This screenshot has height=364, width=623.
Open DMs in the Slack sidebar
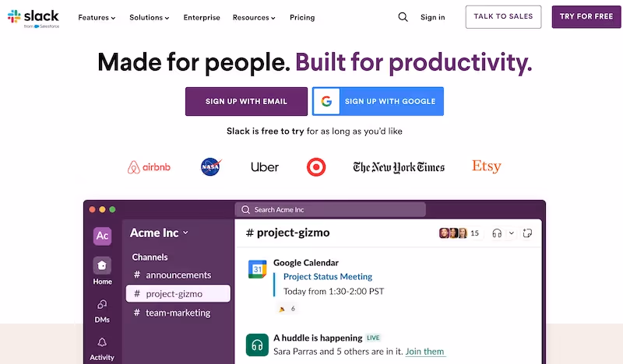tap(102, 311)
